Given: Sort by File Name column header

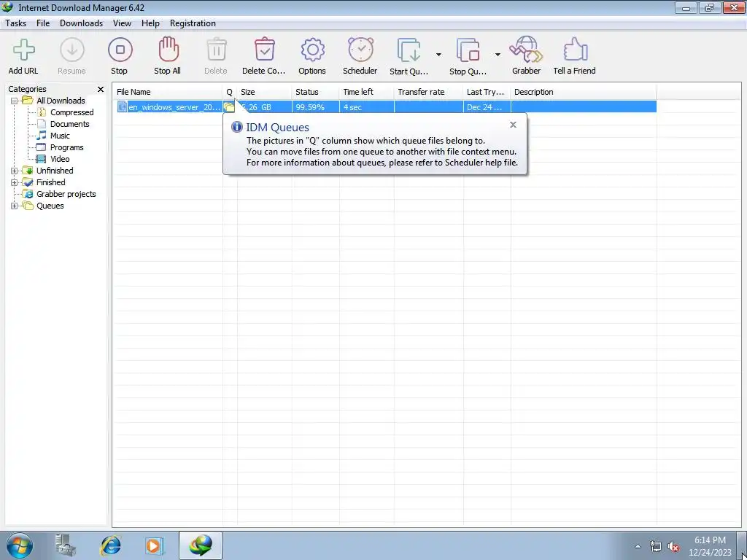Looking at the screenshot, I should 169,92.
